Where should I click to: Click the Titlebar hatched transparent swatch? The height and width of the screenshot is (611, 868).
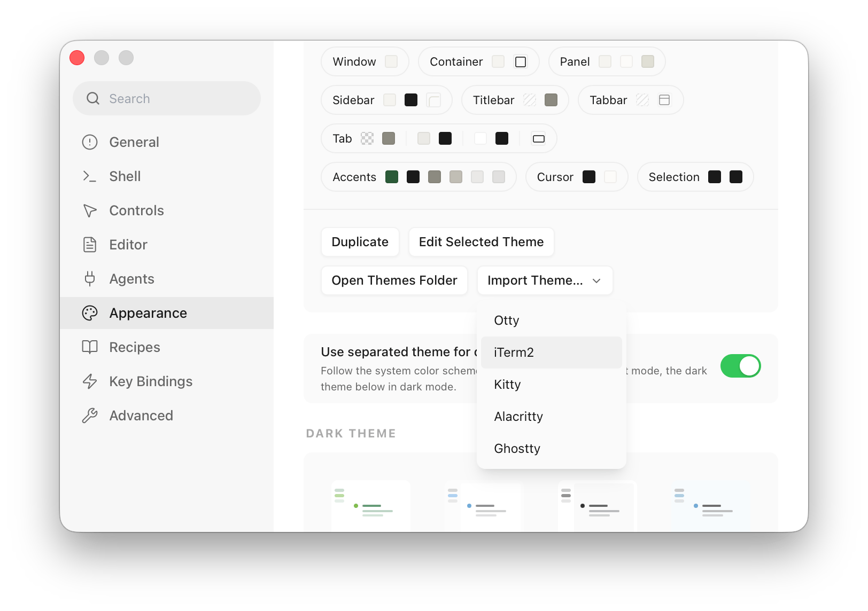click(530, 100)
